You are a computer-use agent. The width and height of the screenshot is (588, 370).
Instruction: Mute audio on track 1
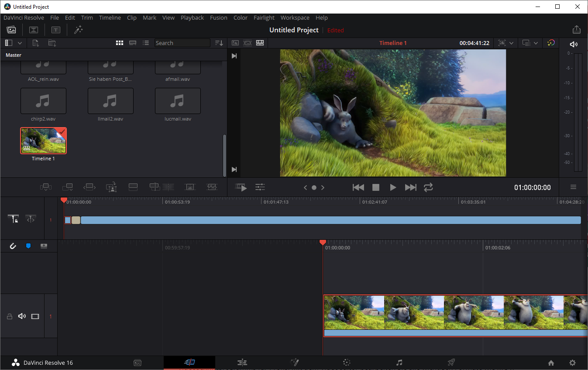(22, 316)
